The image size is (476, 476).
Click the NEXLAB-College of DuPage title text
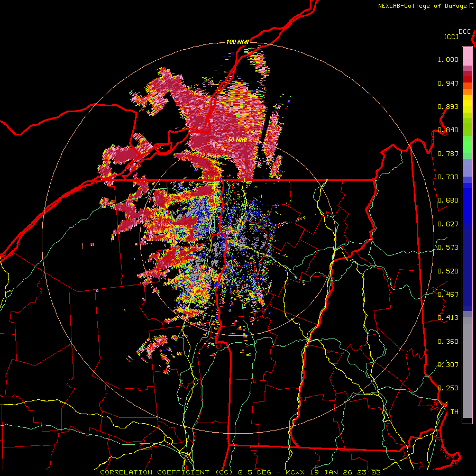[x=422, y=6]
